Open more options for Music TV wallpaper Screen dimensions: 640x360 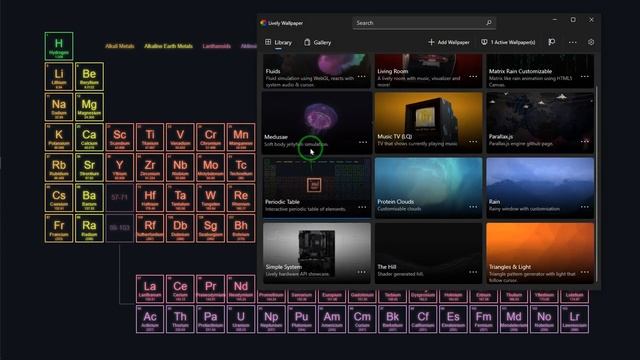(473, 142)
